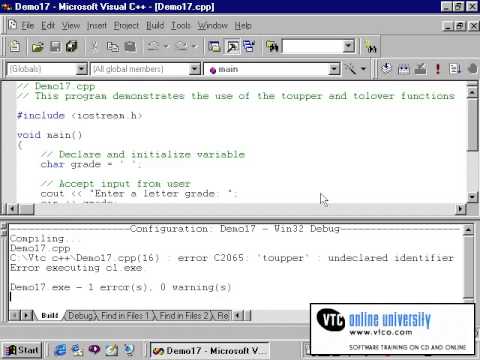The width and height of the screenshot is (480, 360).
Task: Click the output tabs scroll-right arrow
Action: pos(27,315)
